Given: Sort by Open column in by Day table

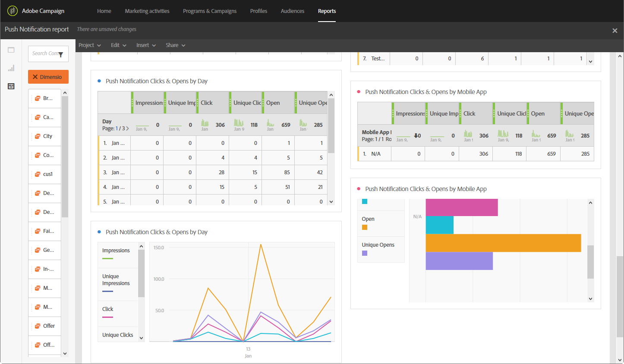Looking at the screenshot, I should click(273, 103).
